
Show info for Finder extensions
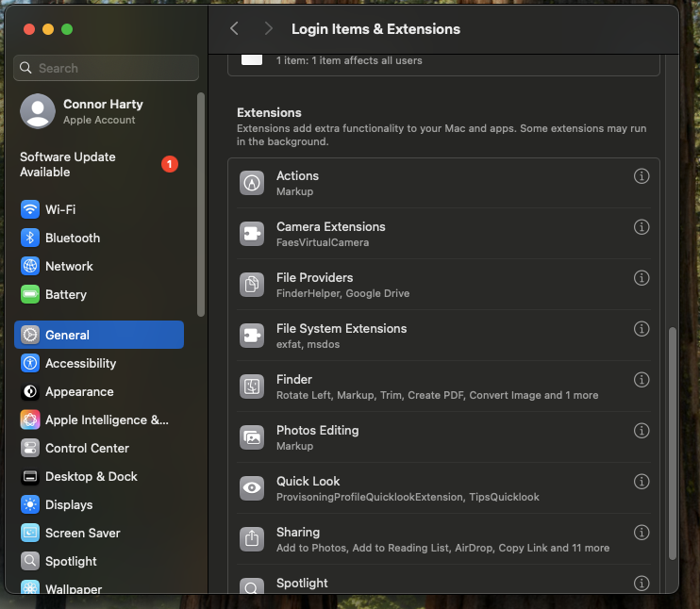[x=642, y=380]
